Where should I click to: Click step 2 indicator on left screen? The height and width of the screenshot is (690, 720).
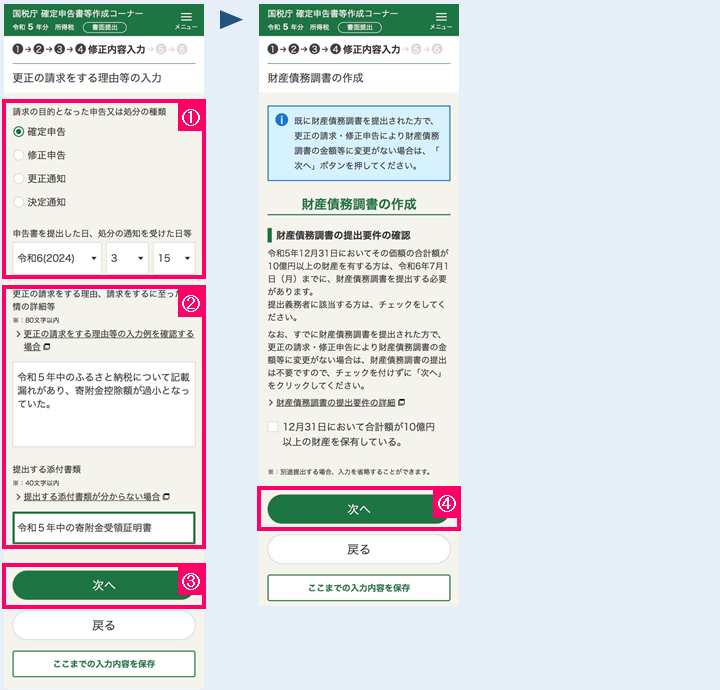[39, 49]
